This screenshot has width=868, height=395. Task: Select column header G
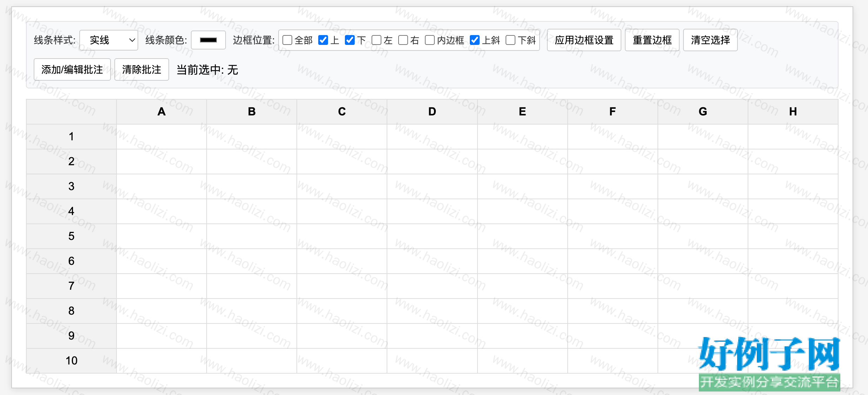703,112
